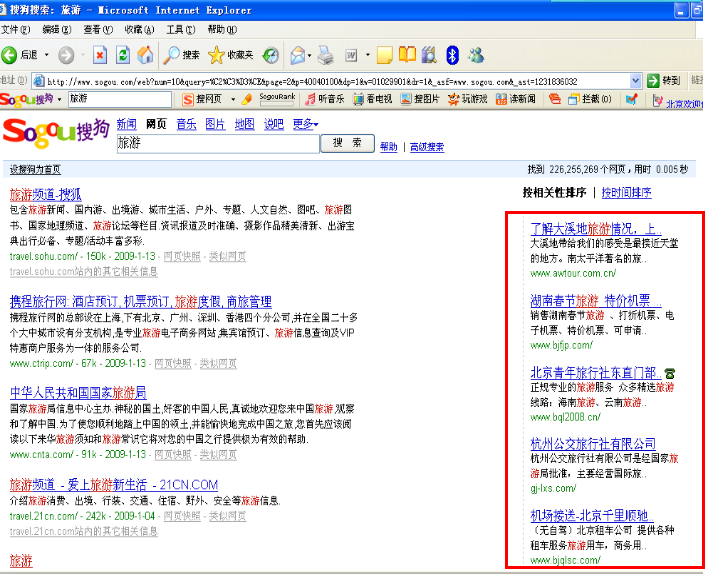Click the Sogou page search box containing 旅游
Image resolution: width=705 pixels, height=575 pixels.
tap(218, 144)
